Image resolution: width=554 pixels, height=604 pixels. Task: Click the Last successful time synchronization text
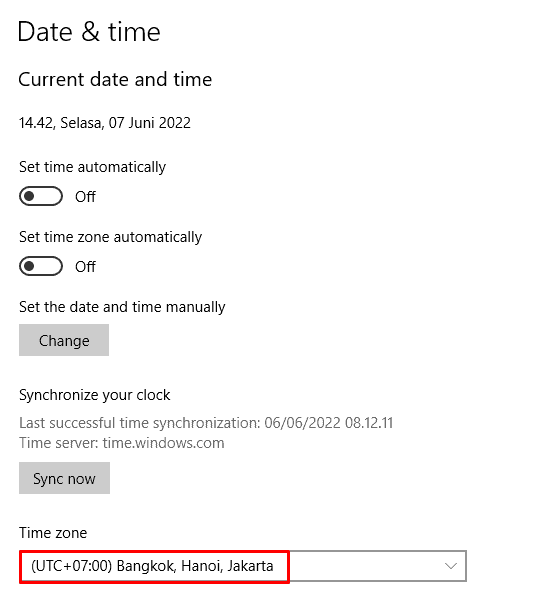click(206, 423)
